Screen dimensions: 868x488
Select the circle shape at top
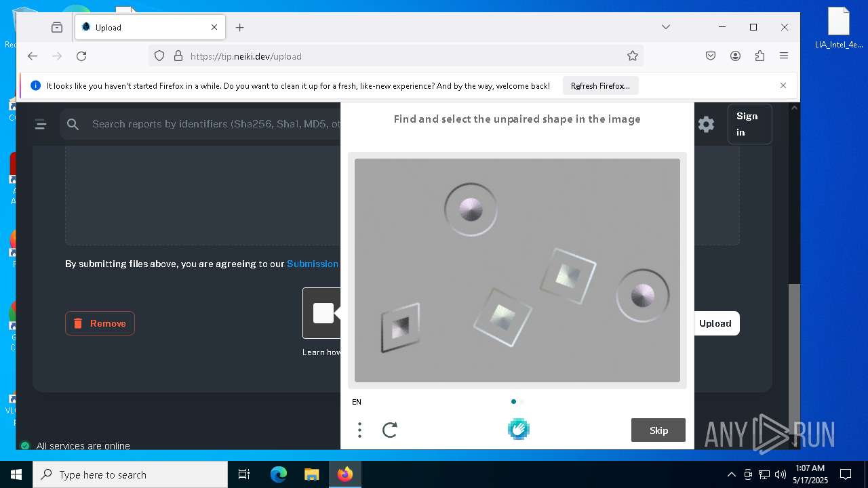click(471, 209)
